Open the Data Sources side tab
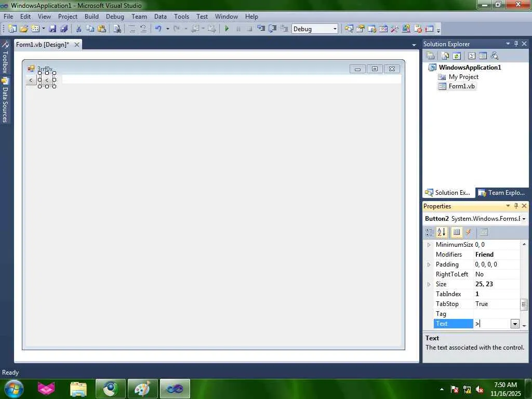532x399 pixels. [x=5, y=100]
